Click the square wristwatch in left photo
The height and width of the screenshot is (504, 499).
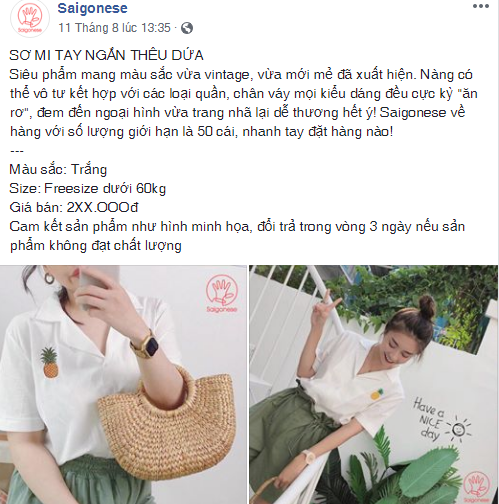pyautogui.click(x=146, y=346)
